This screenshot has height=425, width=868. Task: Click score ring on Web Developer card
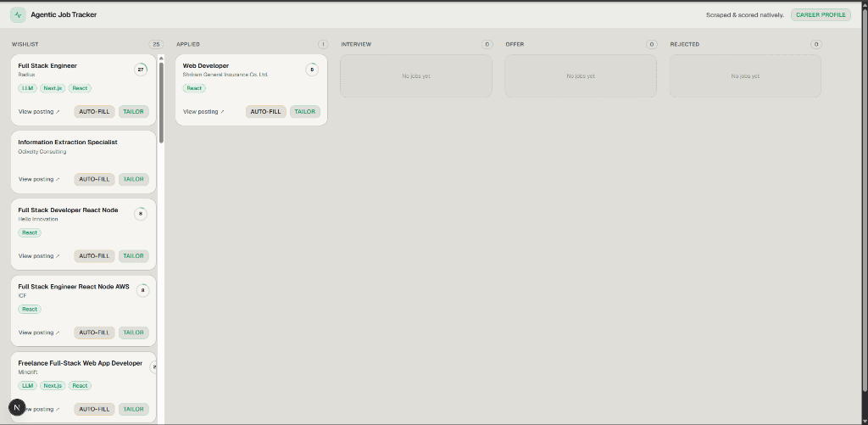coord(312,70)
